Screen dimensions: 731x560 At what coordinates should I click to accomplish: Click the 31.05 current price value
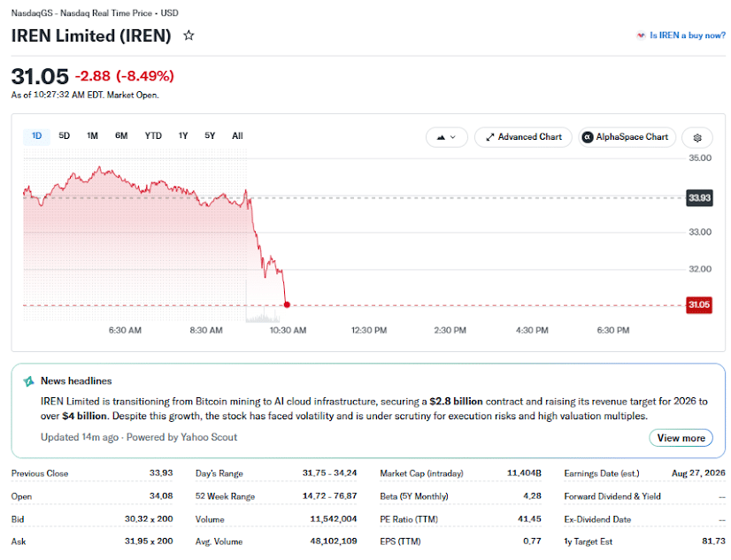point(40,76)
